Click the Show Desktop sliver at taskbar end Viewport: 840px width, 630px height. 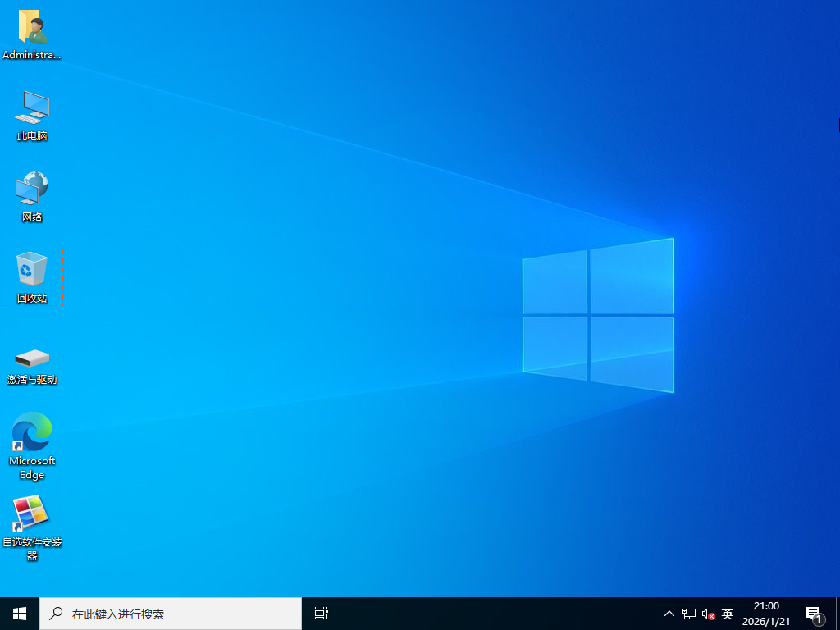click(x=838, y=614)
